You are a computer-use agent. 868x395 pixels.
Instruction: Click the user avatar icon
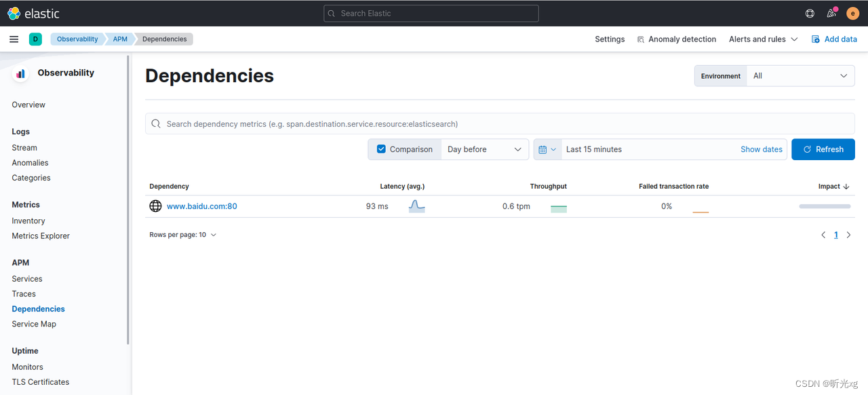pyautogui.click(x=853, y=14)
